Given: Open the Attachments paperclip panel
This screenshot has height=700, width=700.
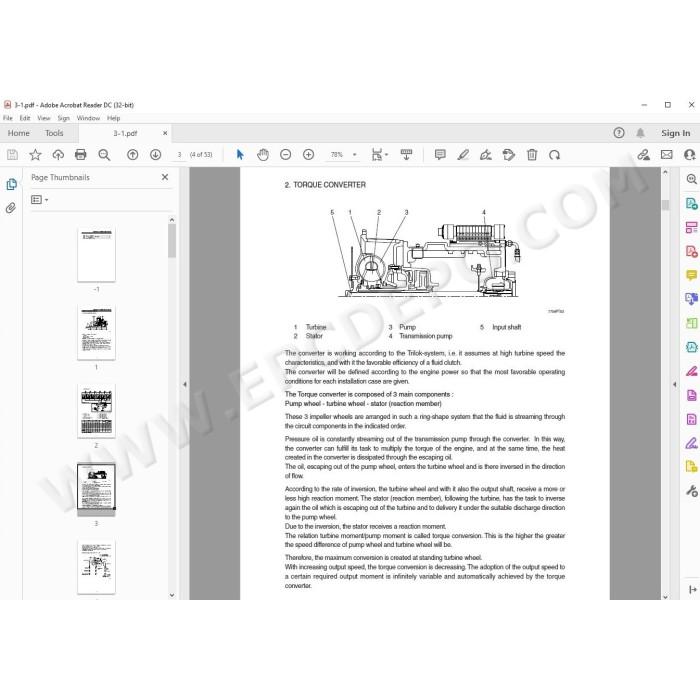Looking at the screenshot, I should 11,208.
